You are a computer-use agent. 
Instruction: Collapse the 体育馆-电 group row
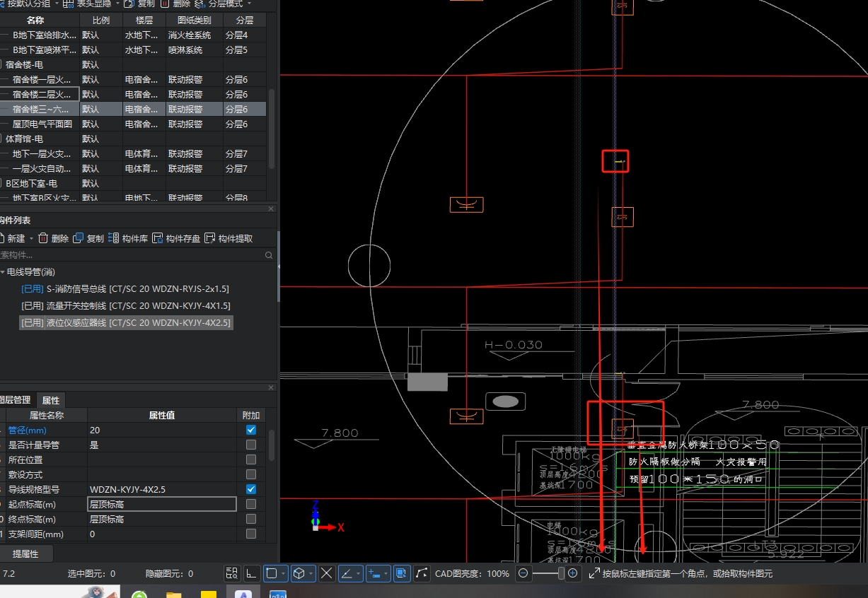tap(1, 139)
